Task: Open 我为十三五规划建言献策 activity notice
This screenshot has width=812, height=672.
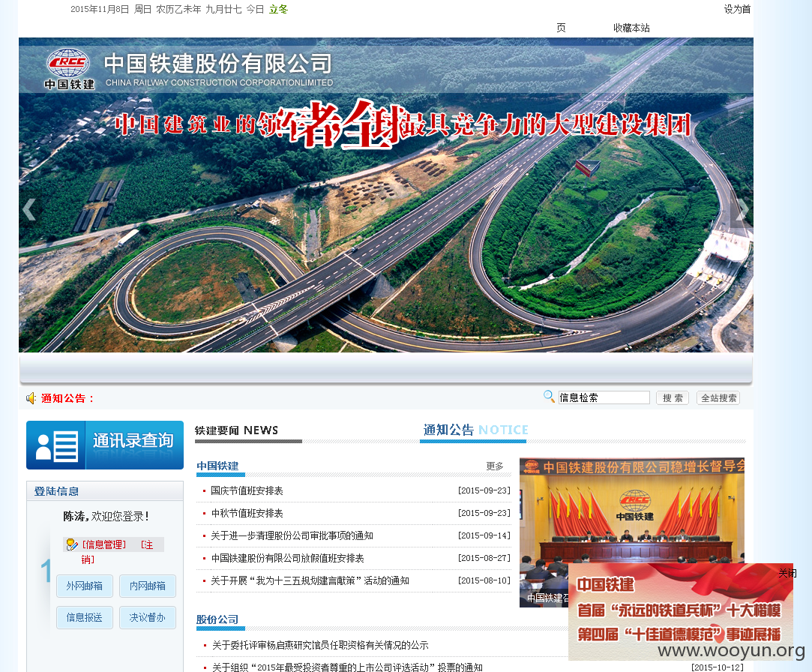Action: pos(310,580)
